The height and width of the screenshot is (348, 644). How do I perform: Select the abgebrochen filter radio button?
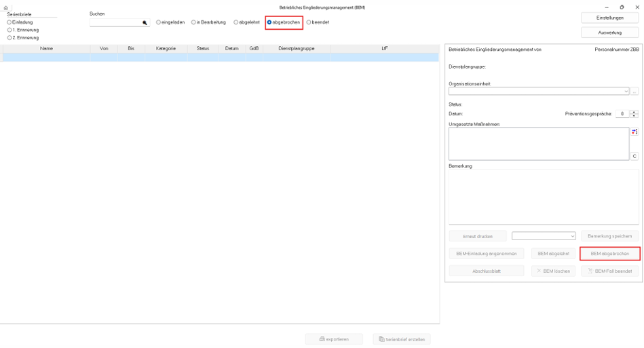pyautogui.click(x=269, y=22)
